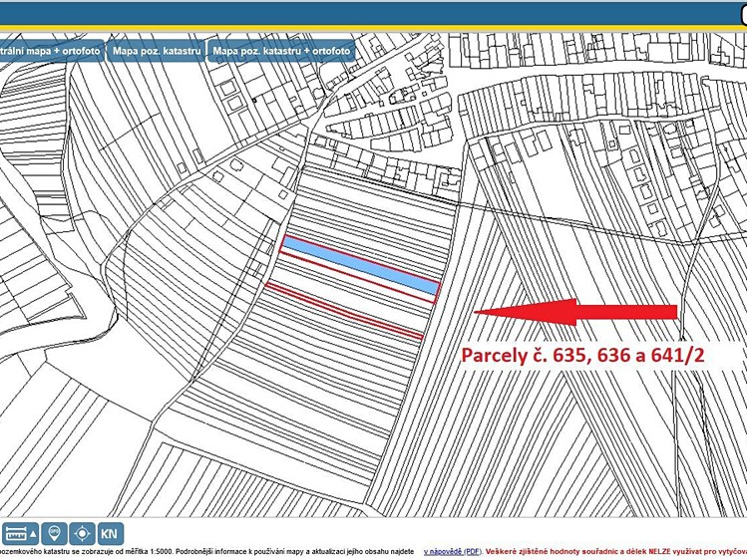Click the KN cadastre info button
Viewport: 747px width, 560px height.
pos(110,534)
